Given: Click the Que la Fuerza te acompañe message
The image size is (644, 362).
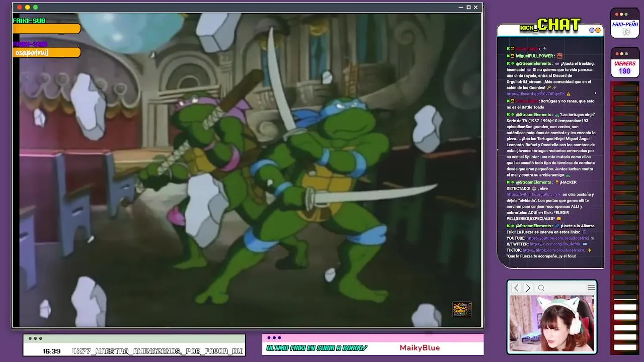Looking at the screenshot, I should click(541, 256).
